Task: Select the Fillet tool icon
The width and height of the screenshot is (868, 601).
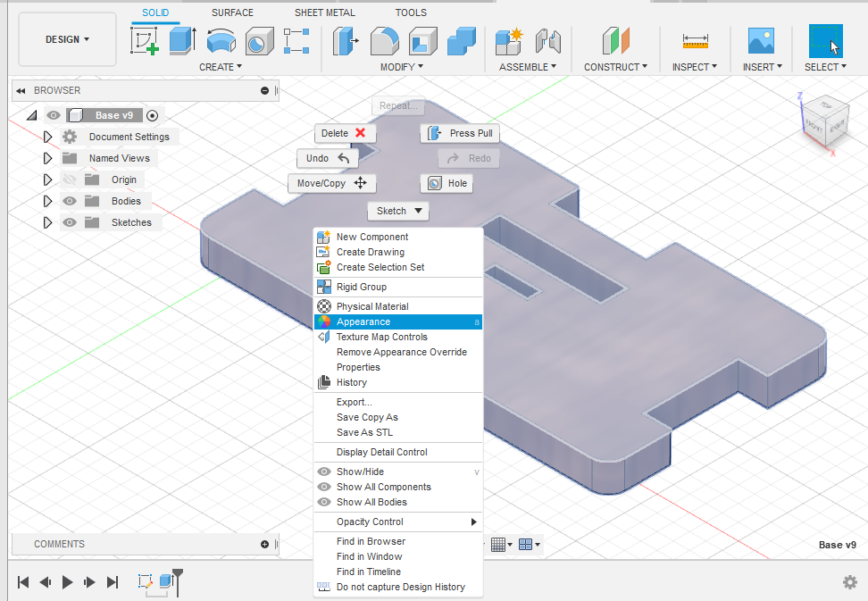Action: pyautogui.click(x=384, y=41)
